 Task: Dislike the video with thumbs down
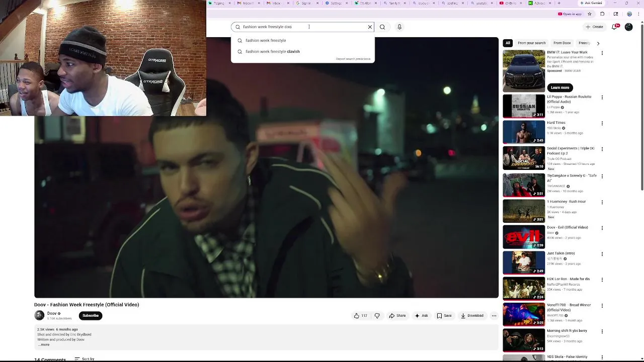click(x=377, y=316)
